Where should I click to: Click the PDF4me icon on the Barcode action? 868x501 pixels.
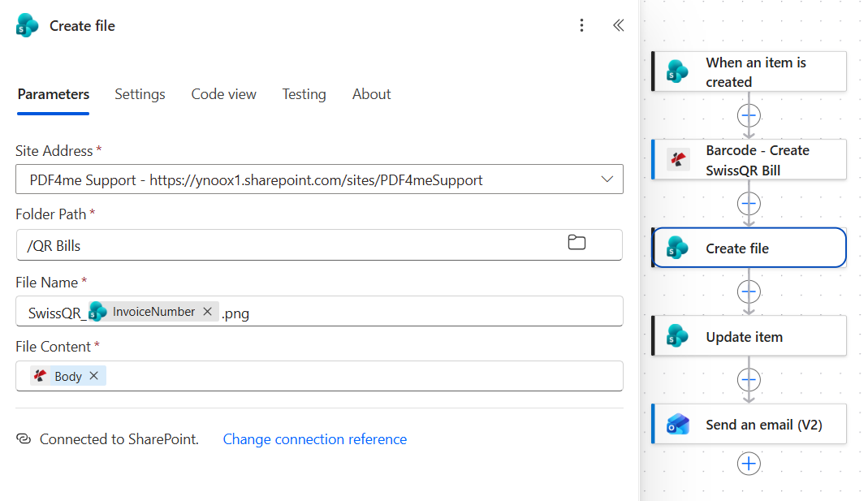click(677, 159)
